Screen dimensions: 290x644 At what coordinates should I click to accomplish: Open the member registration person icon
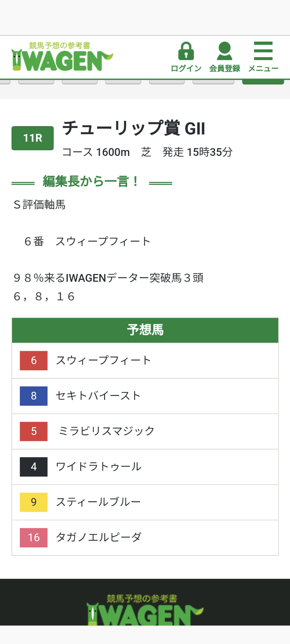pyautogui.click(x=225, y=51)
